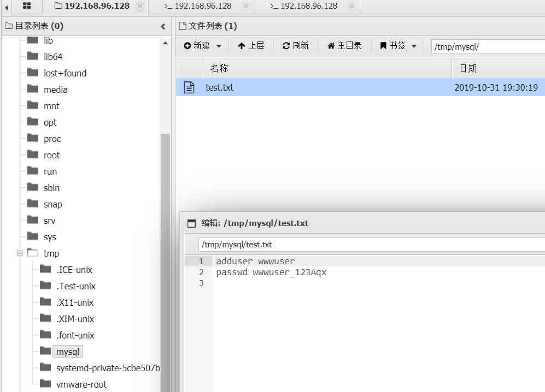The width and height of the screenshot is (545, 392).
Task: Click editor line 2 passwd text
Action: [x=272, y=272]
